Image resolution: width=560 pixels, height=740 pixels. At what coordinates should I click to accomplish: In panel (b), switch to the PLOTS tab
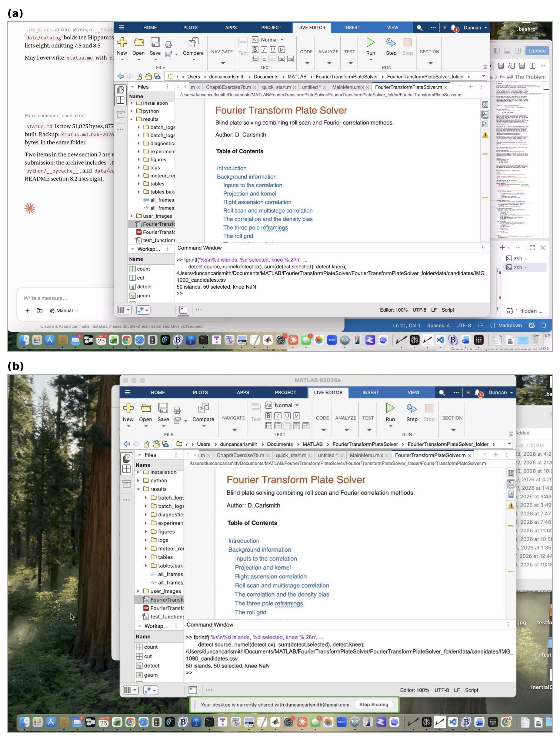(200, 392)
